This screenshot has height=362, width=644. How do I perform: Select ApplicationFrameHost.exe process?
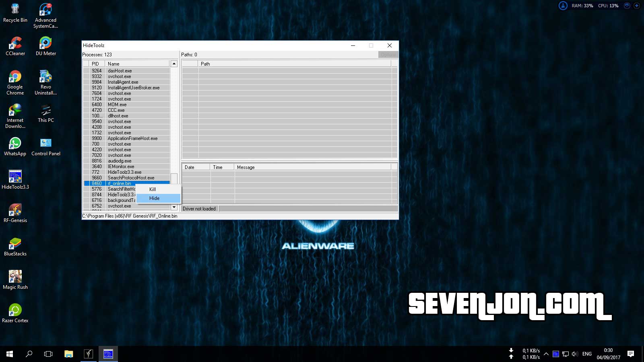coord(127,138)
